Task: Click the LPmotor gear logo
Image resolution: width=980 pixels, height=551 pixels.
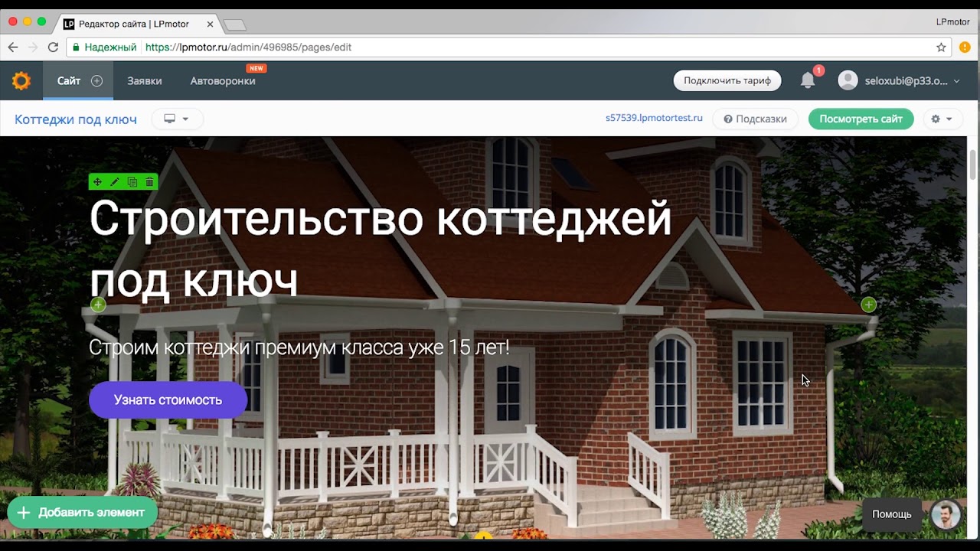Action: click(x=21, y=80)
